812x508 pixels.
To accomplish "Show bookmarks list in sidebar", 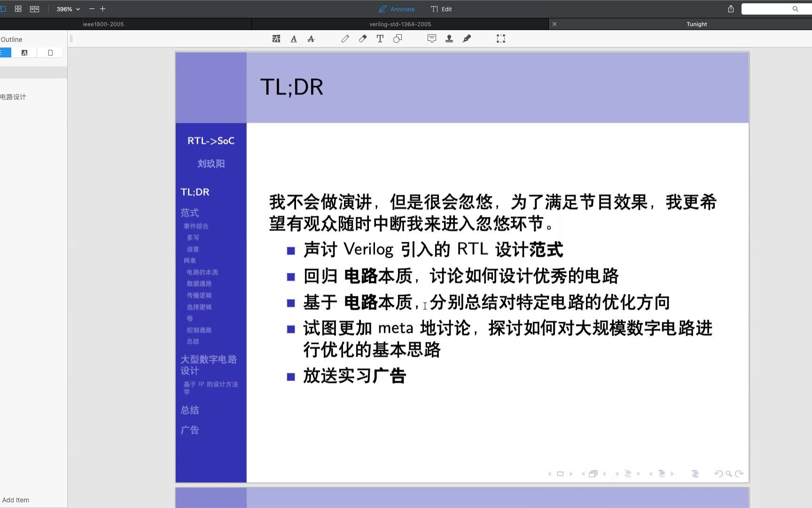I will coord(50,53).
